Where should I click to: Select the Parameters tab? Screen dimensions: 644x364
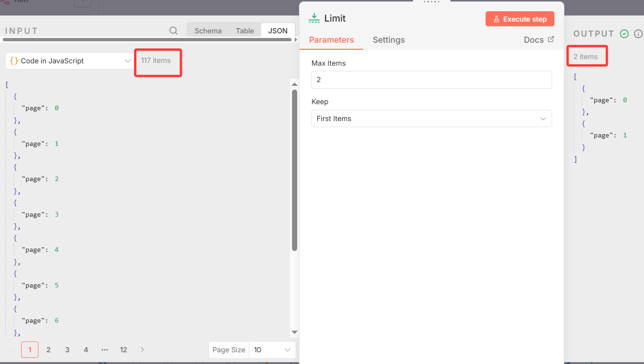[331, 40]
